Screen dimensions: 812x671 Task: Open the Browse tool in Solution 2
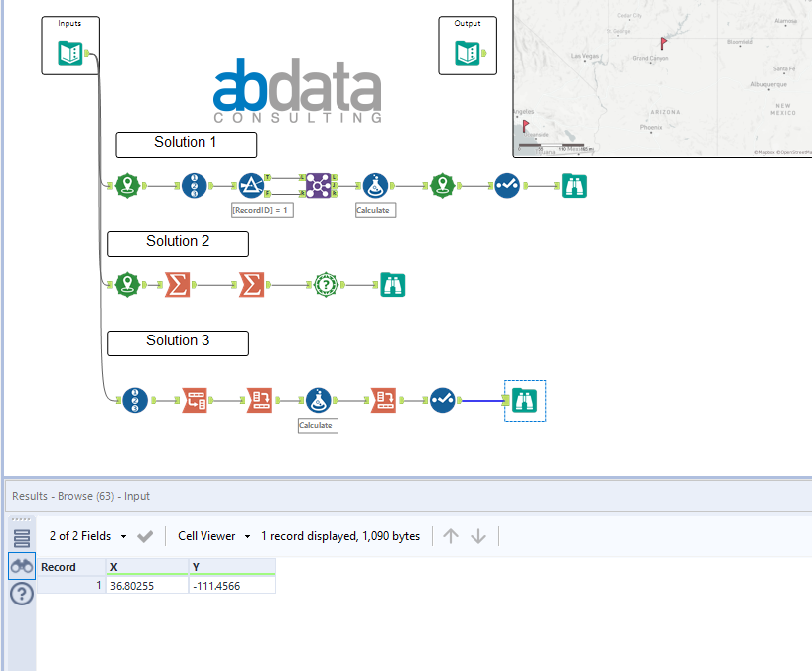(x=392, y=285)
